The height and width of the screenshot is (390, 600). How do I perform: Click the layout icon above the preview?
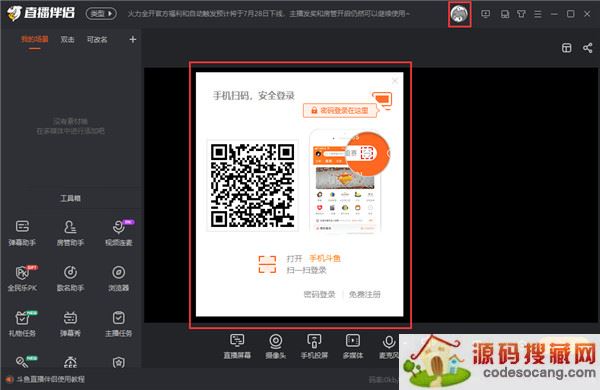coord(567,48)
